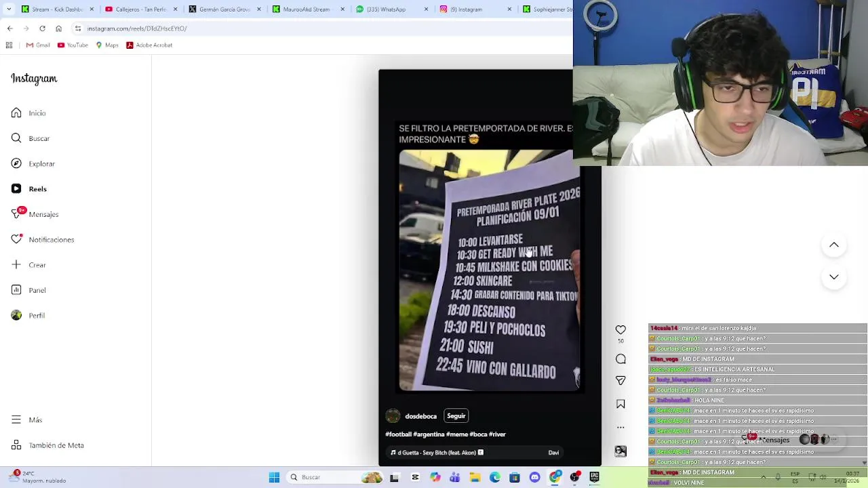Open browser tab search dropdown
Viewport: 868px width, 488px height.
tap(9, 9)
